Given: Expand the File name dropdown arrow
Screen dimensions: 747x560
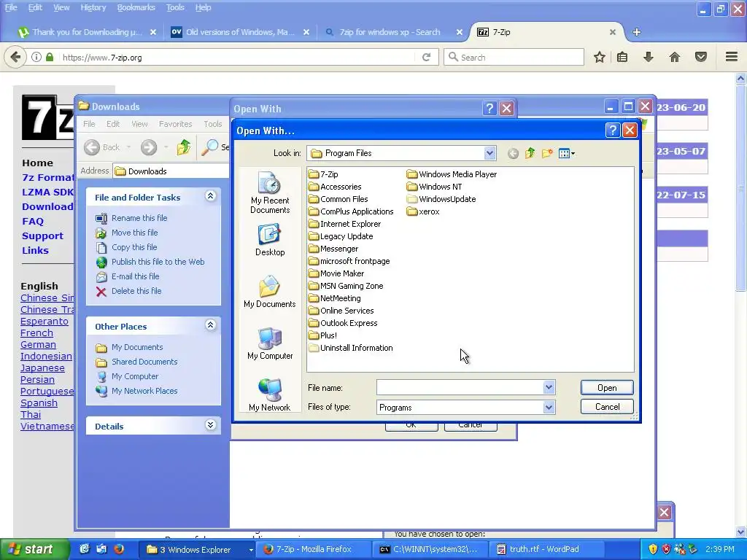Looking at the screenshot, I should point(549,388).
